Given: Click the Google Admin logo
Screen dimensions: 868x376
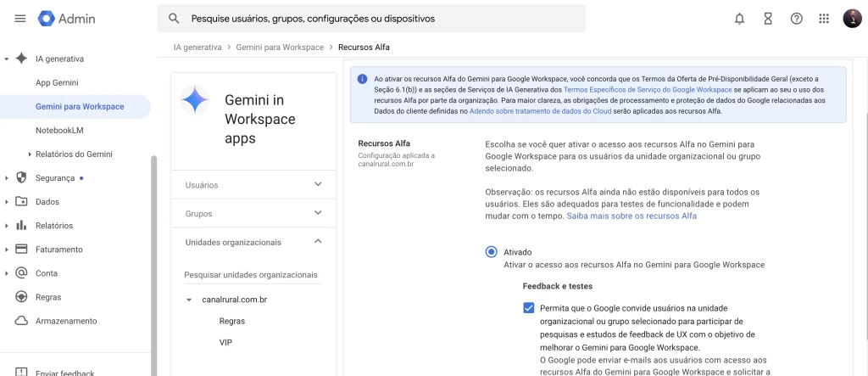Looking at the screenshot, I should point(66,19).
